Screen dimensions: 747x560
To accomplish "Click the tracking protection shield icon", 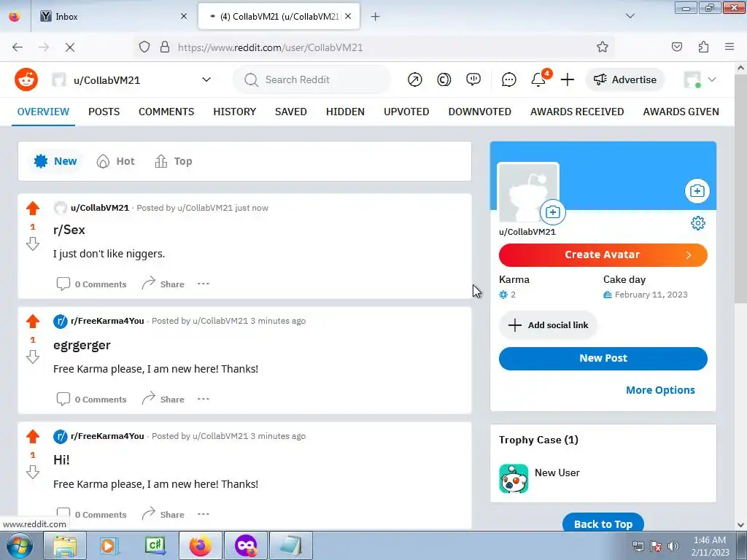I will click(x=144, y=47).
